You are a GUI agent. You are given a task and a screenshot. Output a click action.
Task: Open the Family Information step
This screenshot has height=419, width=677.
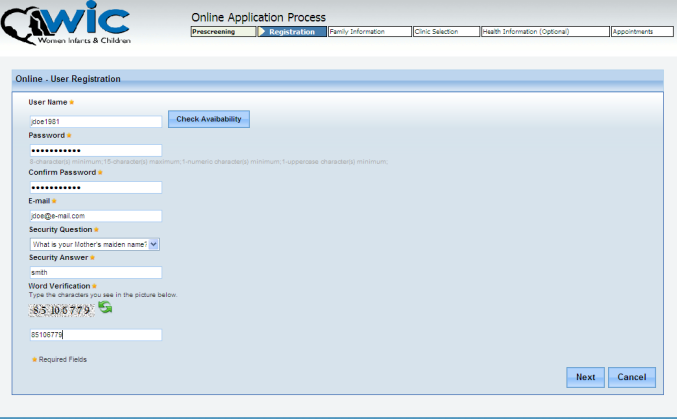coord(369,32)
